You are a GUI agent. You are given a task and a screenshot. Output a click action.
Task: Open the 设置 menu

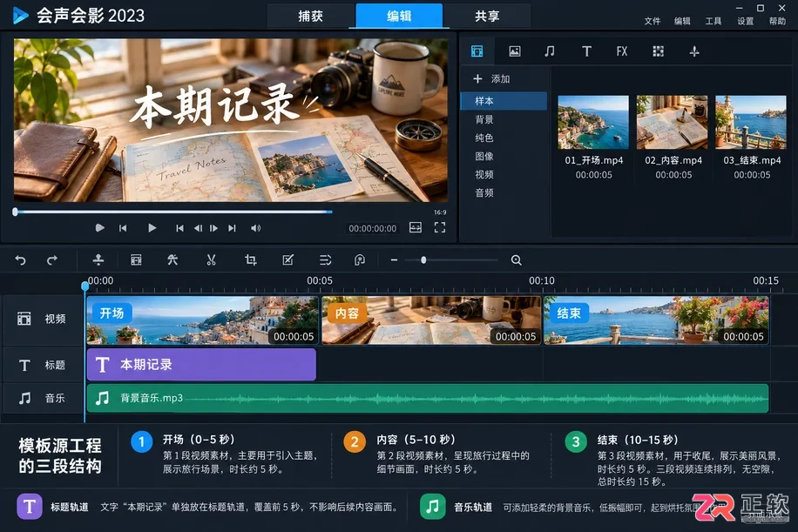[x=745, y=21]
